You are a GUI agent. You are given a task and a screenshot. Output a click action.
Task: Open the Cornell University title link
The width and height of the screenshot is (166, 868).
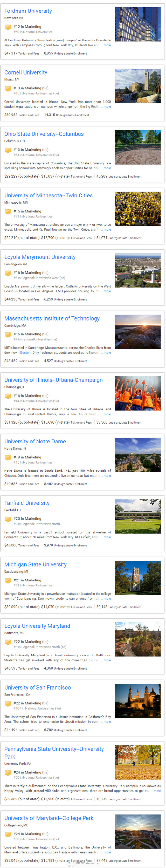(x=26, y=72)
